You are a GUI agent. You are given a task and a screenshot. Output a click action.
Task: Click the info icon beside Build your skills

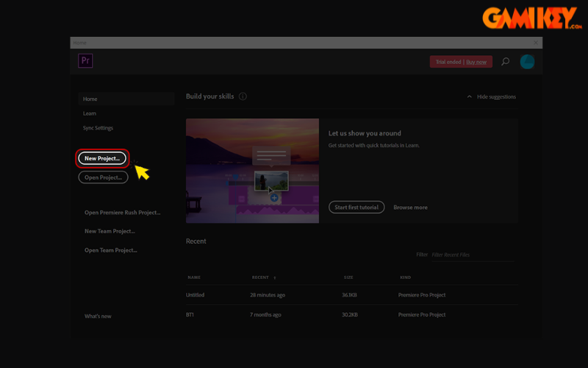[x=243, y=96]
